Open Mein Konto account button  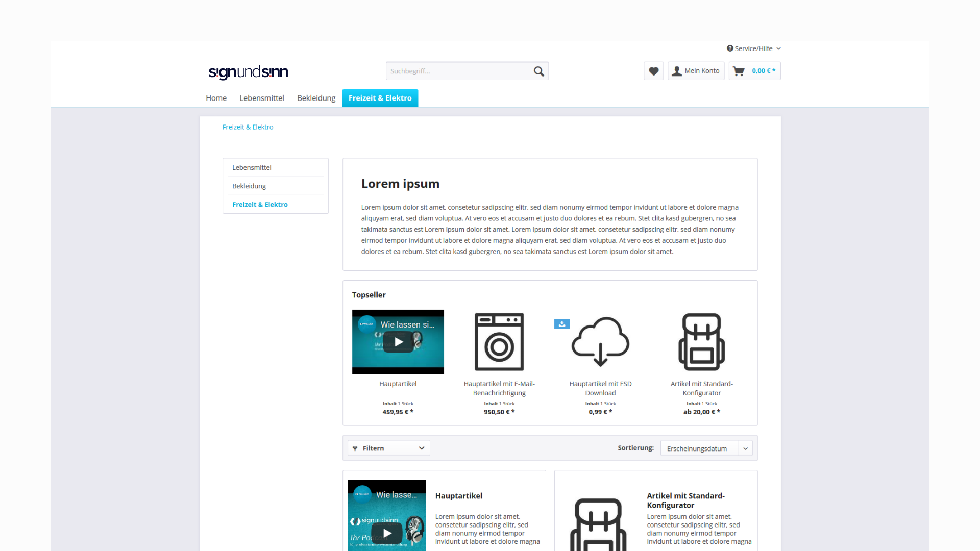pos(696,71)
